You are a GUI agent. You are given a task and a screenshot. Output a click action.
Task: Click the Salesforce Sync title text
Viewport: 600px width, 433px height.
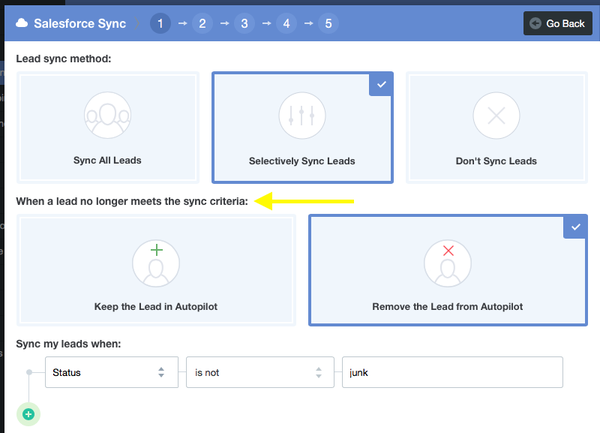pyautogui.click(x=80, y=24)
